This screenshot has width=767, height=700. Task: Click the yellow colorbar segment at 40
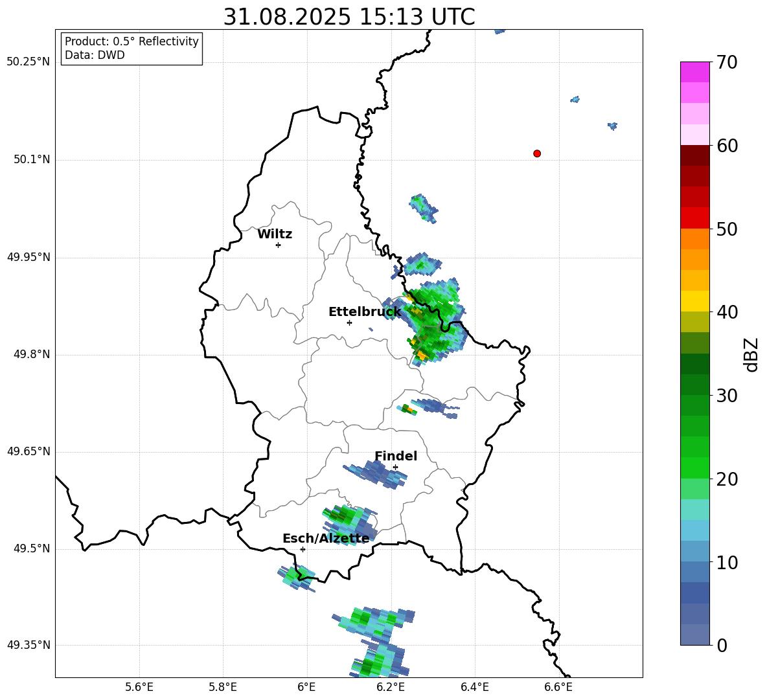(x=694, y=301)
